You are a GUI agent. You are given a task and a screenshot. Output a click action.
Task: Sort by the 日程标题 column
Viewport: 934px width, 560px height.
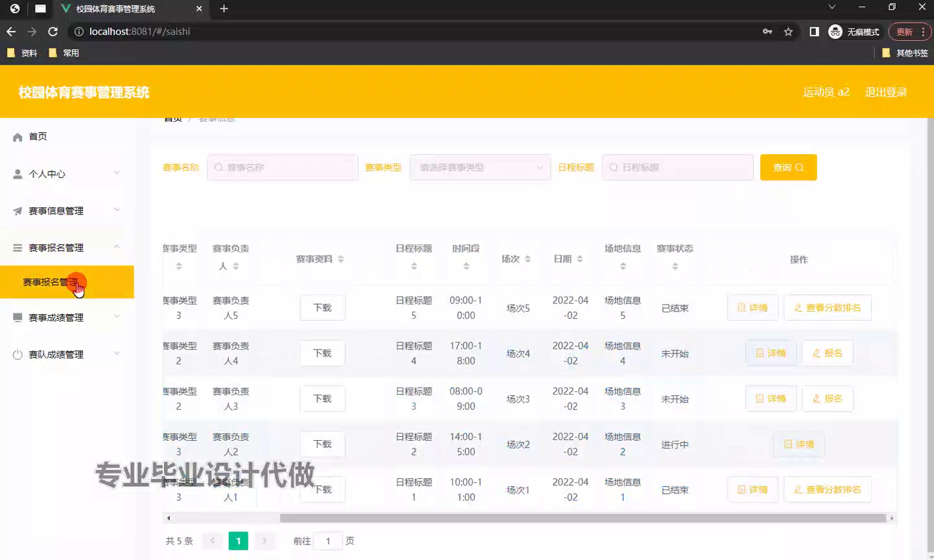point(414,266)
